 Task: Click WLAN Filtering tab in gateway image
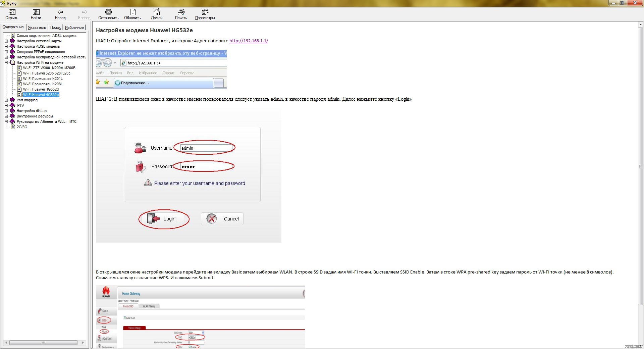(x=149, y=306)
